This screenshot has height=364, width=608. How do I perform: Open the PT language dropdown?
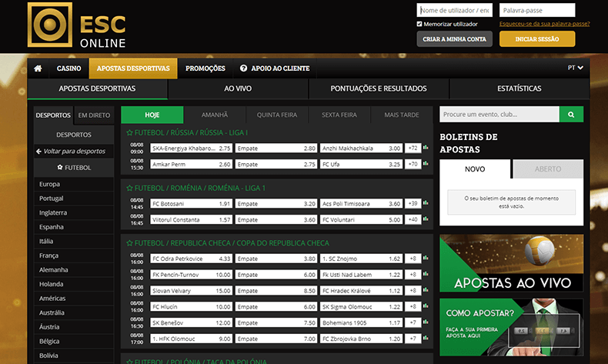coord(576,68)
